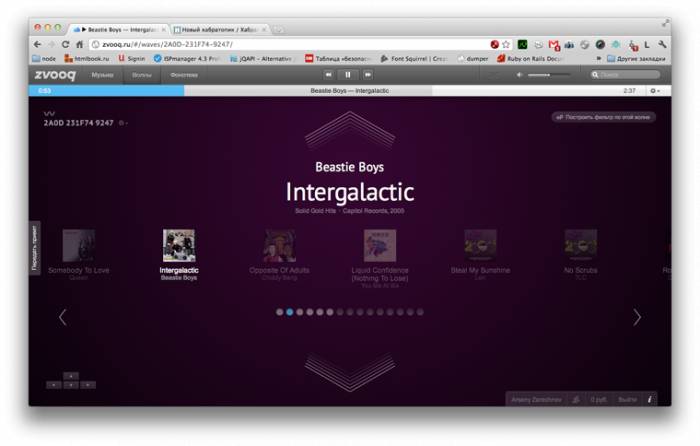Bookmark page with the star icon
Viewport: 700px width, 446px height.
coord(506,44)
